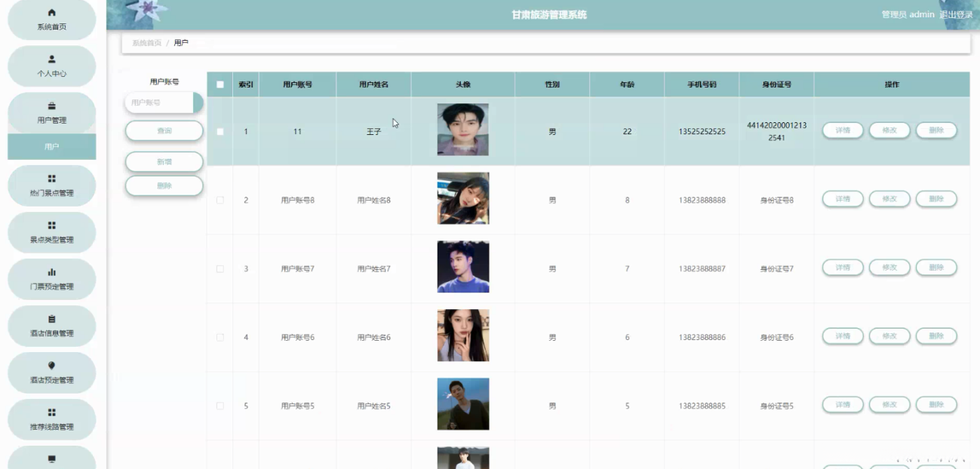Click the location pin icon above 酒店预定管理

[51, 366]
